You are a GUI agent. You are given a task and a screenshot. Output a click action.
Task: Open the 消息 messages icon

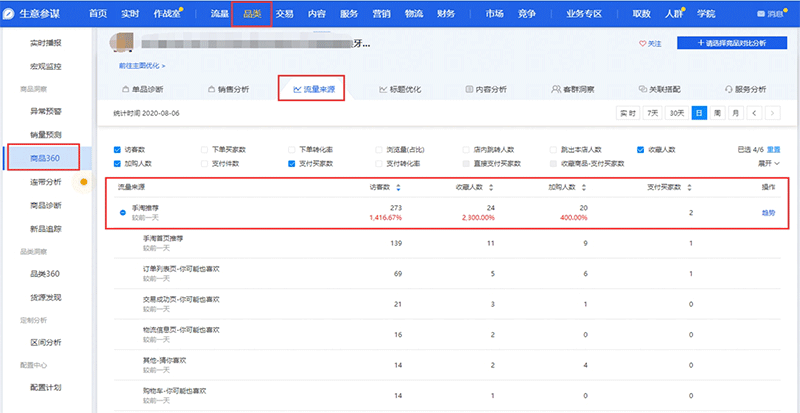tap(763, 15)
